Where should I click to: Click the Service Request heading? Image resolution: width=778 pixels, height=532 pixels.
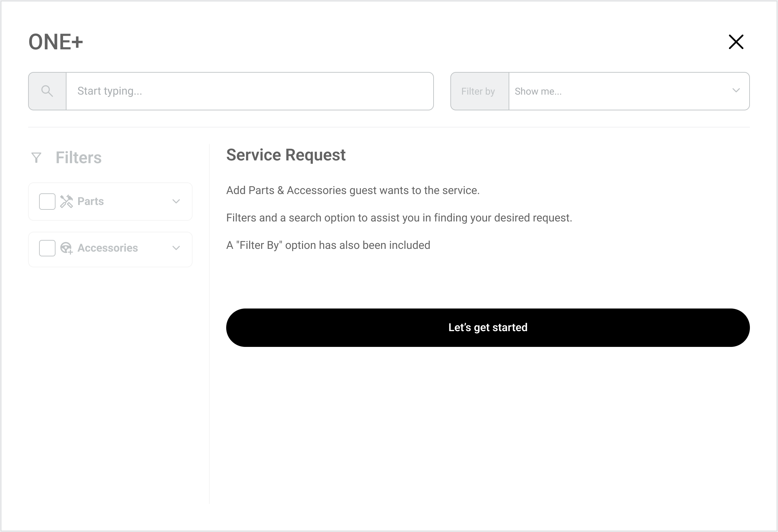point(285,155)
